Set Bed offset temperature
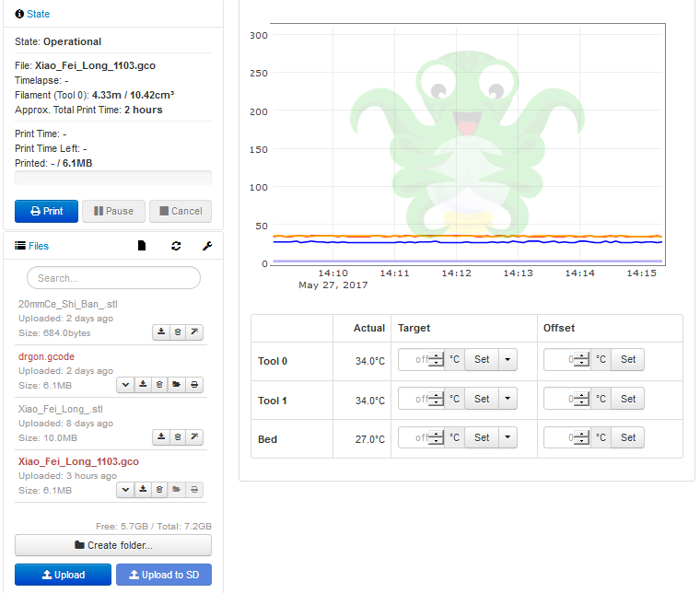700x593 pixels. click(x=627, y=437)
